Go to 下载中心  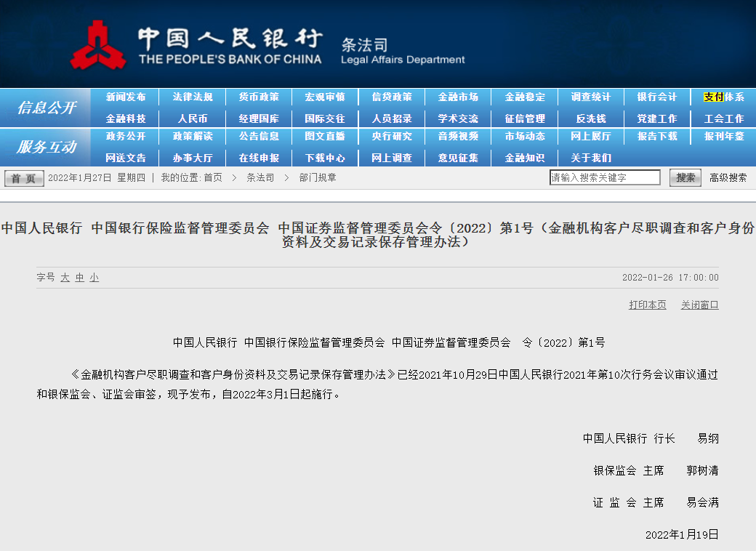pos(325,158)
